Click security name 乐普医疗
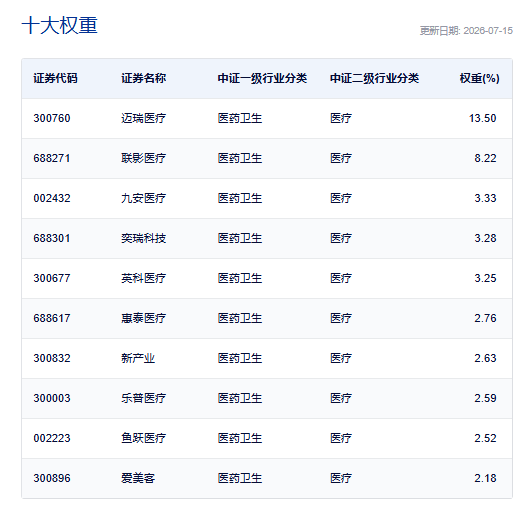Viewport: 531px width, 518px height. point(144,398)
